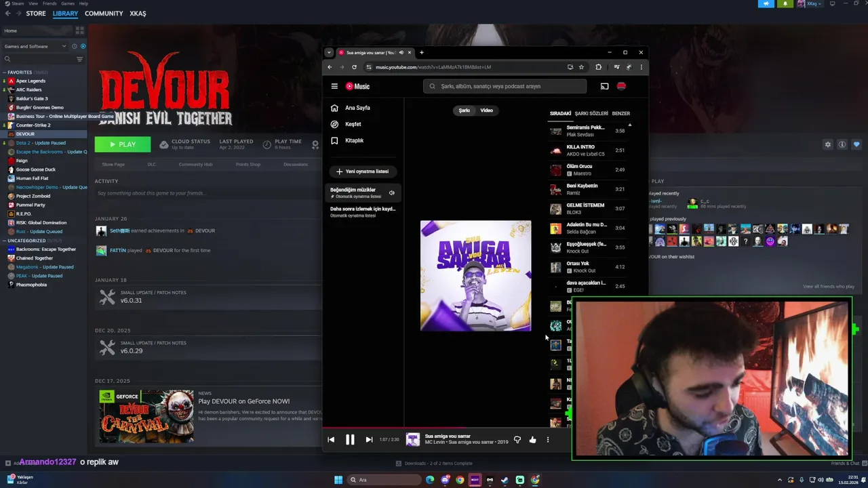Open the XKAŞ profile tab in Steam
The width and height of the screenshot is (868, 488).
[x=138, y=14]
